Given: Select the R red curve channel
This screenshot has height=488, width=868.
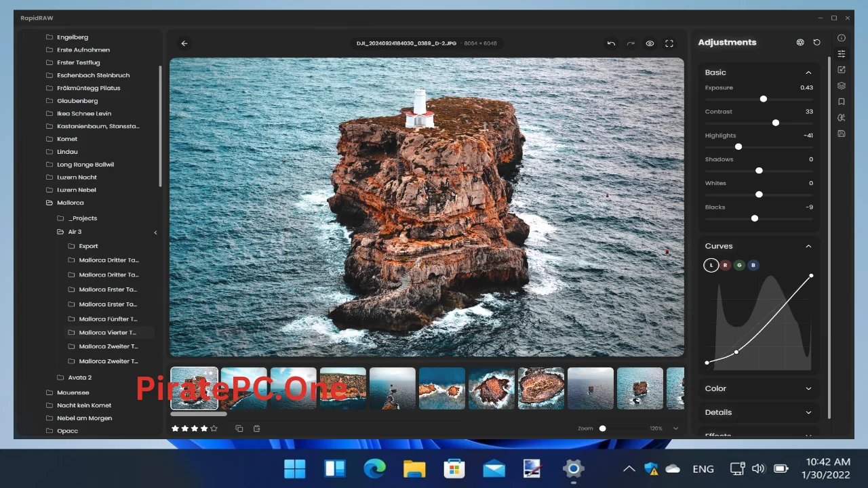Looking at the screenshot, I should click(x=725, y=265).
